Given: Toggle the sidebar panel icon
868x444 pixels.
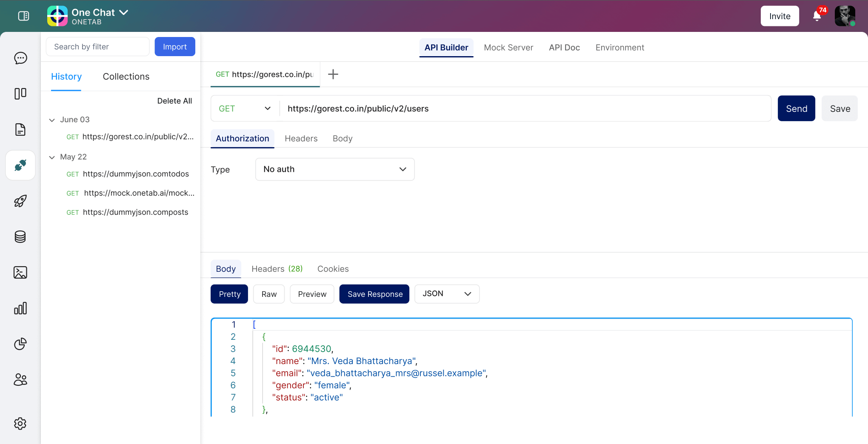Looking at the screenshot, I should (24, 16).
